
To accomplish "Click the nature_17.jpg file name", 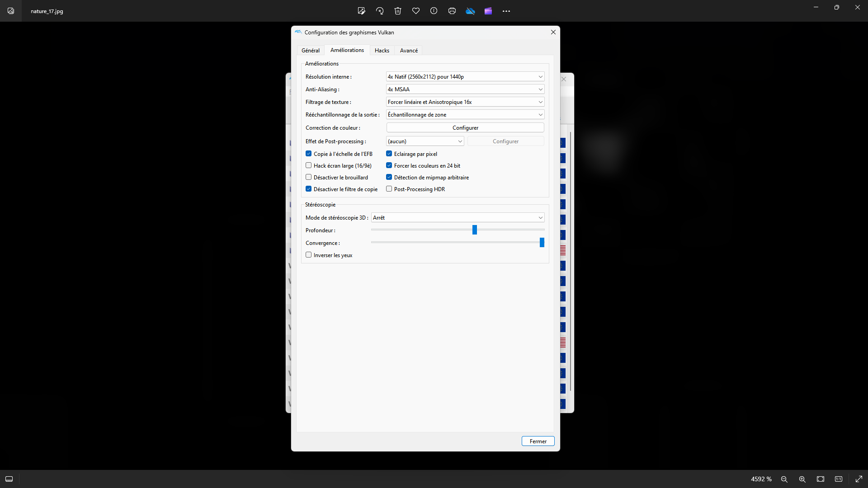I will pos(47,11).
